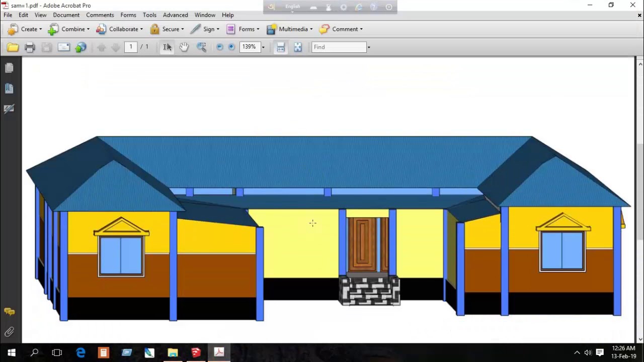Open the Calculator taskbar icon
Image resolution: width=644 pixels, height=362 pixels.
tap(103, 352)
